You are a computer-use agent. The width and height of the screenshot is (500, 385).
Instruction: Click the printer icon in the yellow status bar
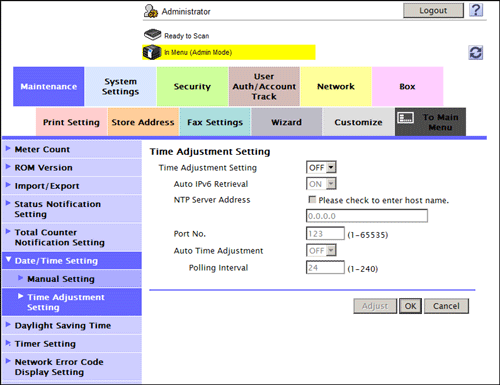coord(152,52)
